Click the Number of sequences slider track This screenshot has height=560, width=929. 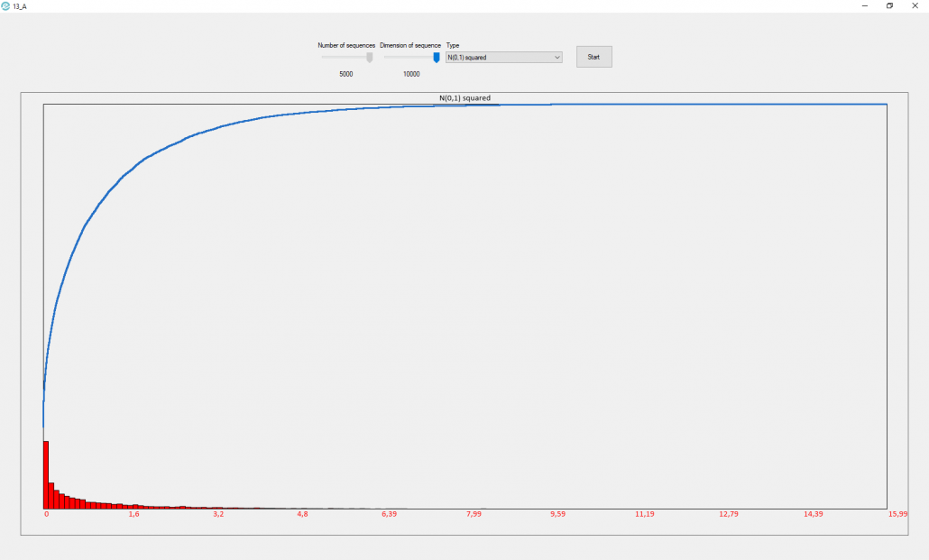tap(343, 58)
